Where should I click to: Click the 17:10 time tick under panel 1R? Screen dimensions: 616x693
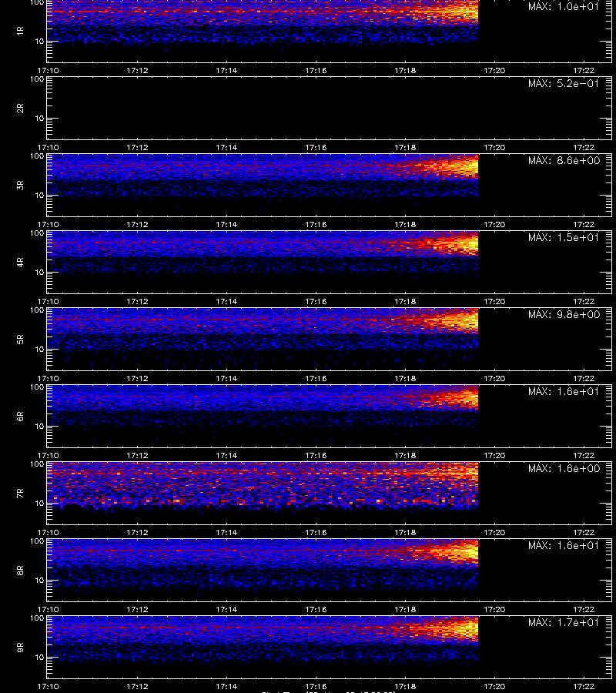coord(49,70)
